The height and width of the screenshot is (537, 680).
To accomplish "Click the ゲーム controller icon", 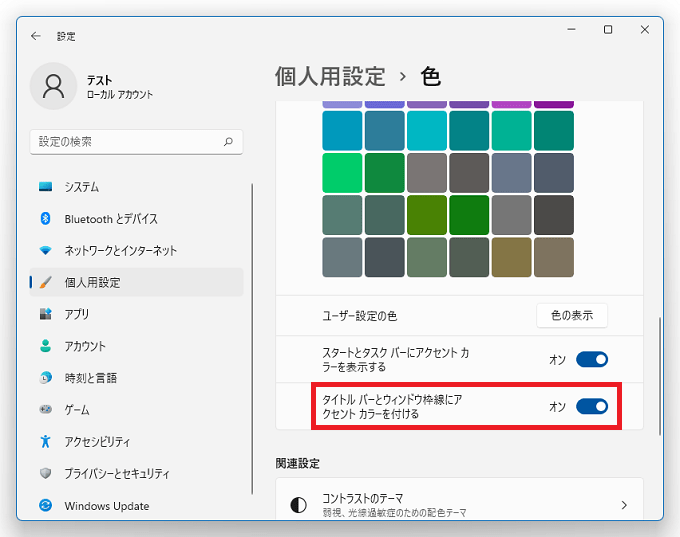I will click(x=46, y=409).
